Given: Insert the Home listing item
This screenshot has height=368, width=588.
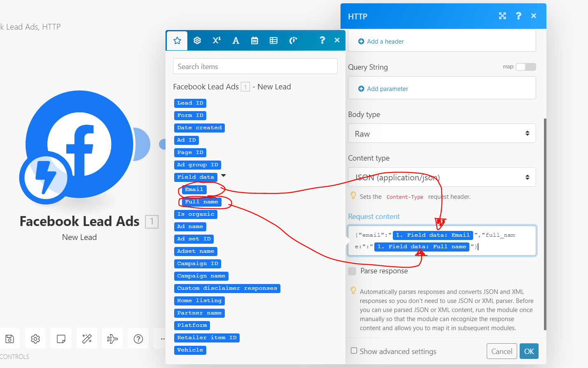Looking at the screenshot, I should tap(199, 301).
